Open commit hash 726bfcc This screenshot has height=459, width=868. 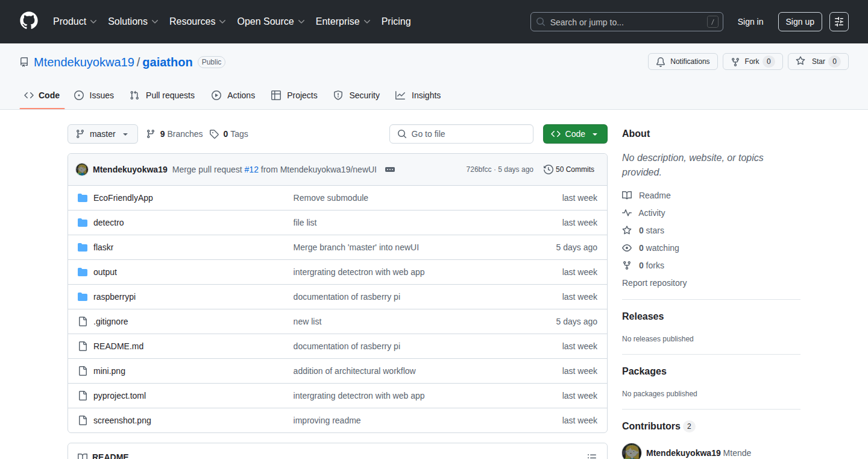(479, 169)
